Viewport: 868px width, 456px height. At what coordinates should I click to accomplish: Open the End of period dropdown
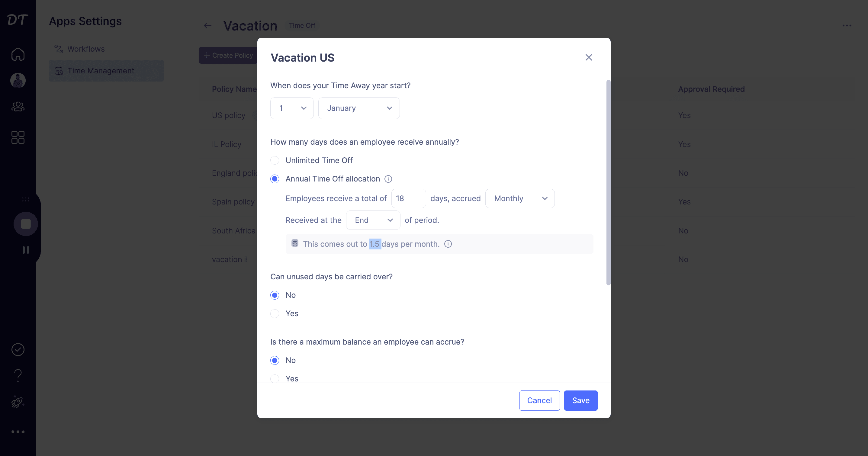pyautogui.click(x=373, y=220)
